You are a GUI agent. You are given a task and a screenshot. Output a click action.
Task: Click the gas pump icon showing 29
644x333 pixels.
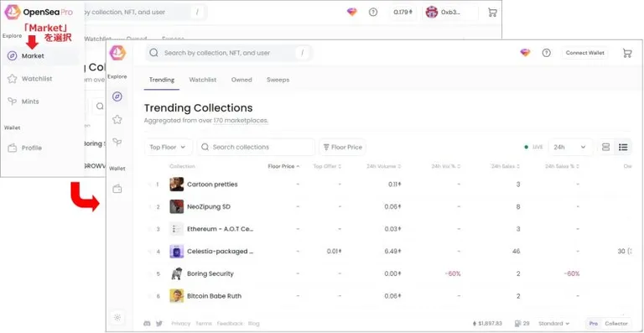(517, 324)
